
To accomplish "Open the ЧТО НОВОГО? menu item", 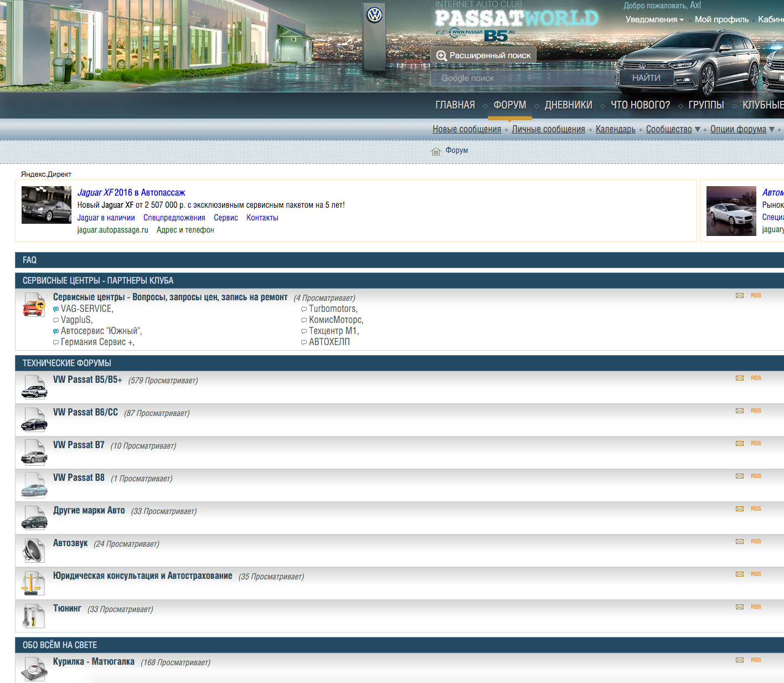I will pos(640,105).
